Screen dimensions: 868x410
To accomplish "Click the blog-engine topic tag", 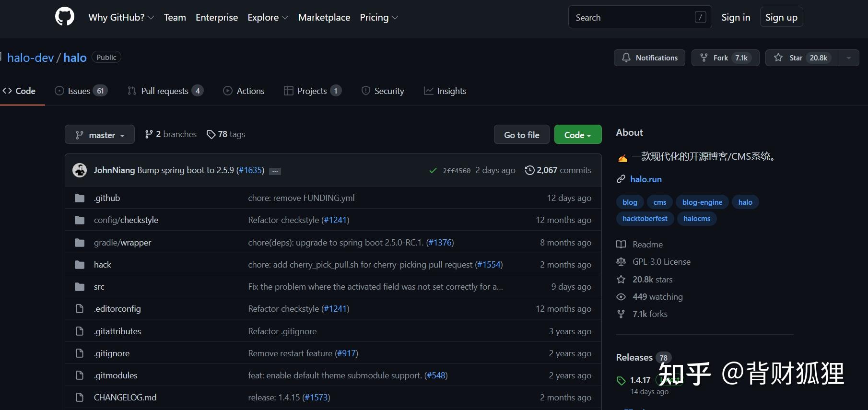I will [702, 202].
